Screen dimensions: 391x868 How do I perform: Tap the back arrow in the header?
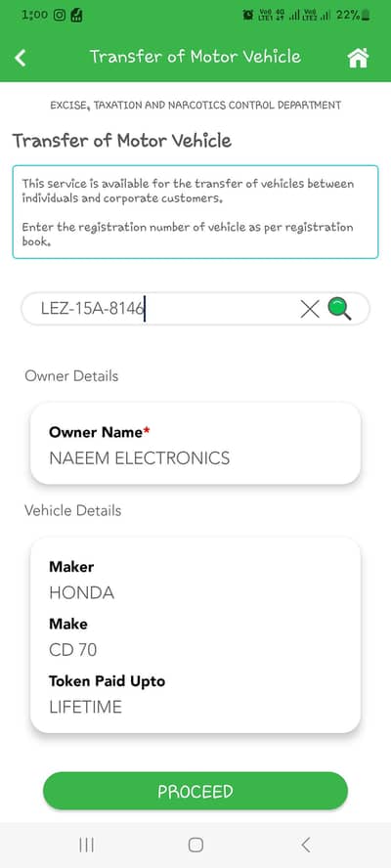click(x=21, y=58)
